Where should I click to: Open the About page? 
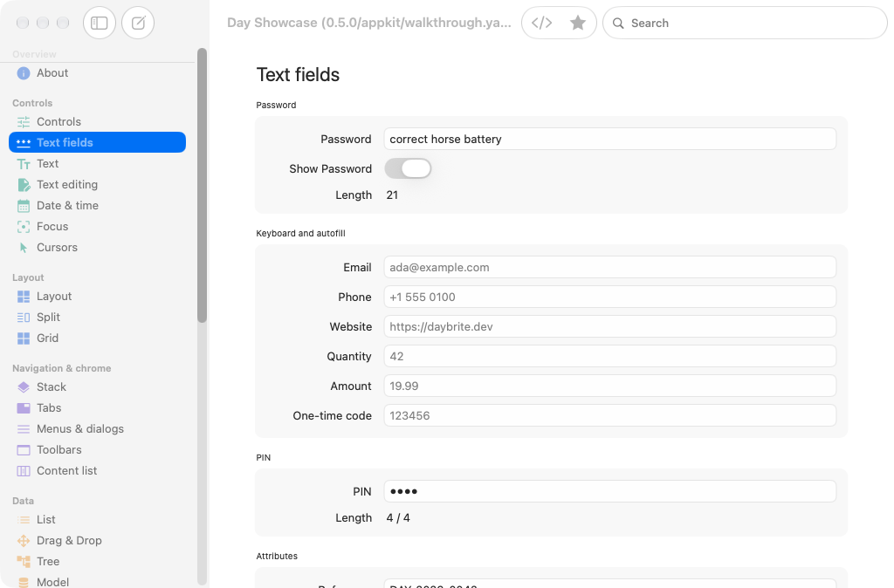[98, 73]
